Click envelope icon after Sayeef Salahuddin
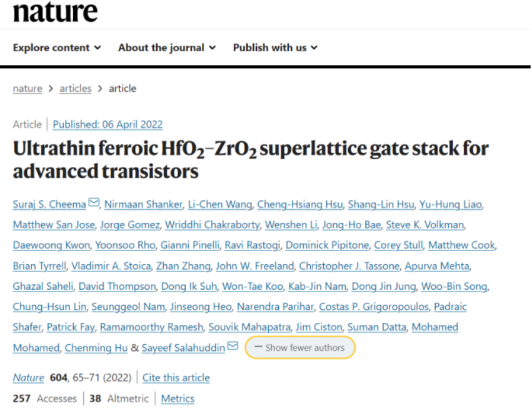This screenshot has width=532, height=414. click(233, 346)
